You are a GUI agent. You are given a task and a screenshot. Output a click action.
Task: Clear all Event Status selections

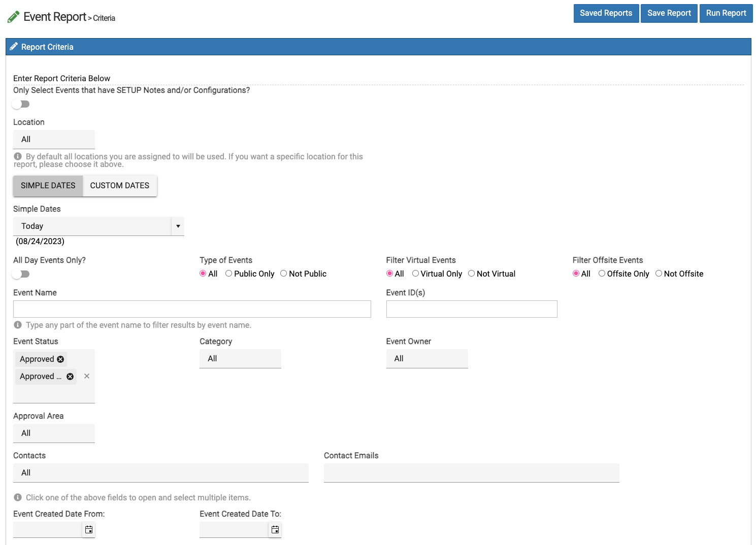(x=87, y=376)
